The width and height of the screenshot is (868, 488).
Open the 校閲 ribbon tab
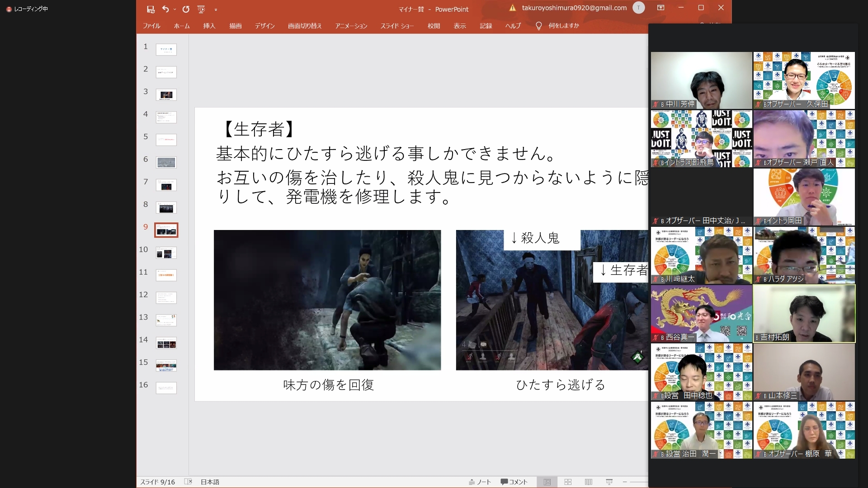pos(434,26)
